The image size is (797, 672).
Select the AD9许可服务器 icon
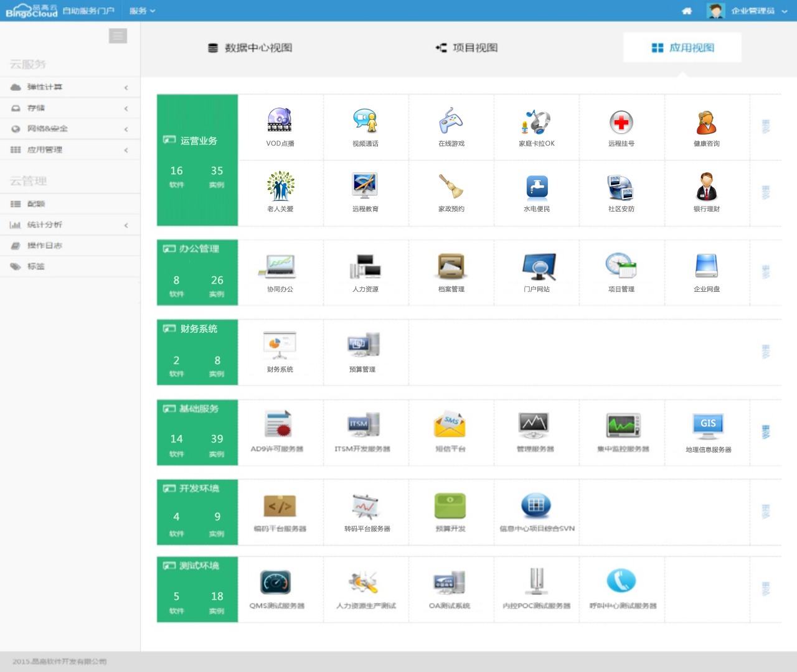tap(278, 425)
